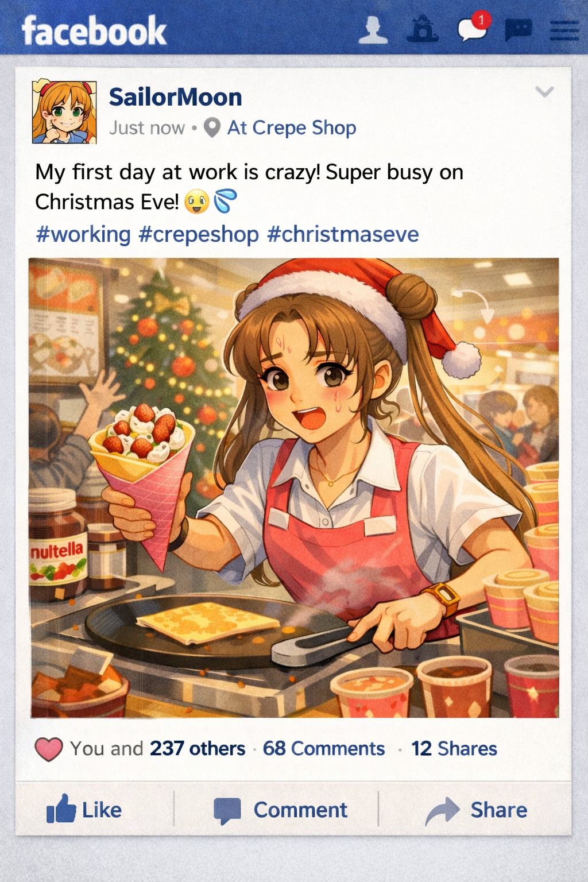Open the chat flag icon in header
This screenshot has width=588, height=882.
pos(518,30)
